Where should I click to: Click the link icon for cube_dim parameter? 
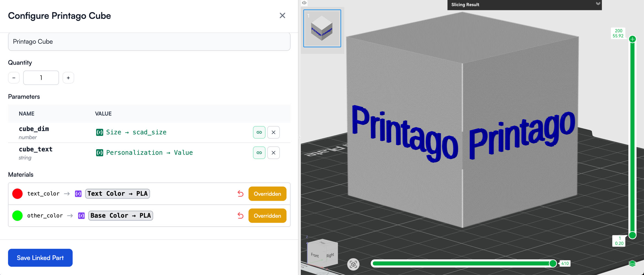click(259, 132)
